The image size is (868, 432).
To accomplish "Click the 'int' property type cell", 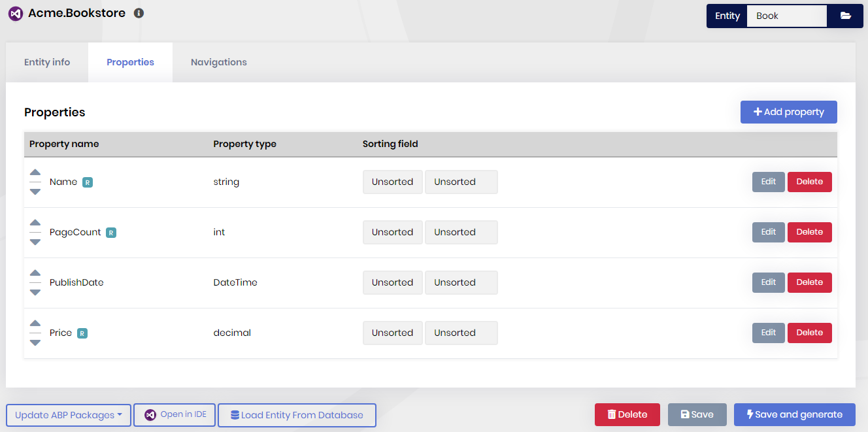I will pyautogui.click(x=219, y=232).
